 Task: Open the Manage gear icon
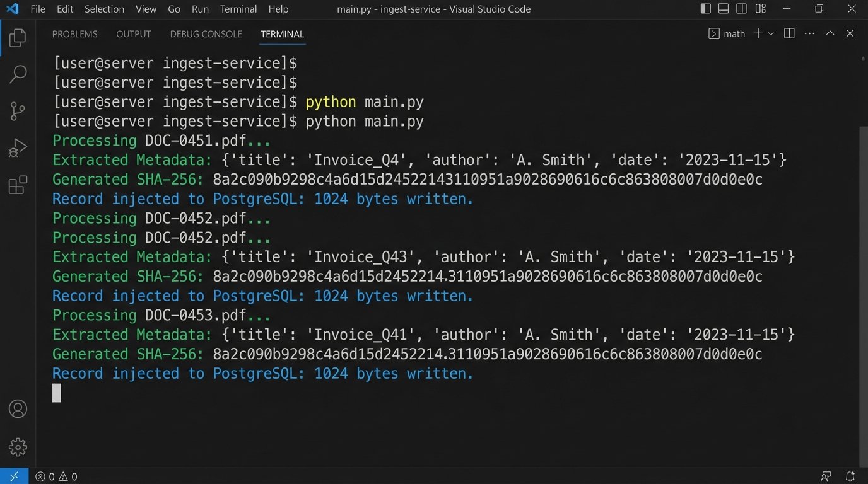click(18, 447)
